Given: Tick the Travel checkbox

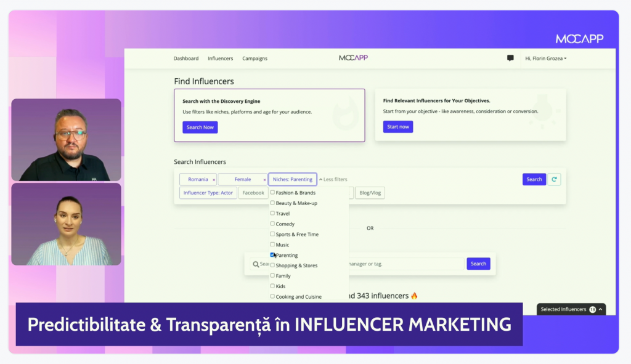Looking at the screenshot, I should pos(272,213).
